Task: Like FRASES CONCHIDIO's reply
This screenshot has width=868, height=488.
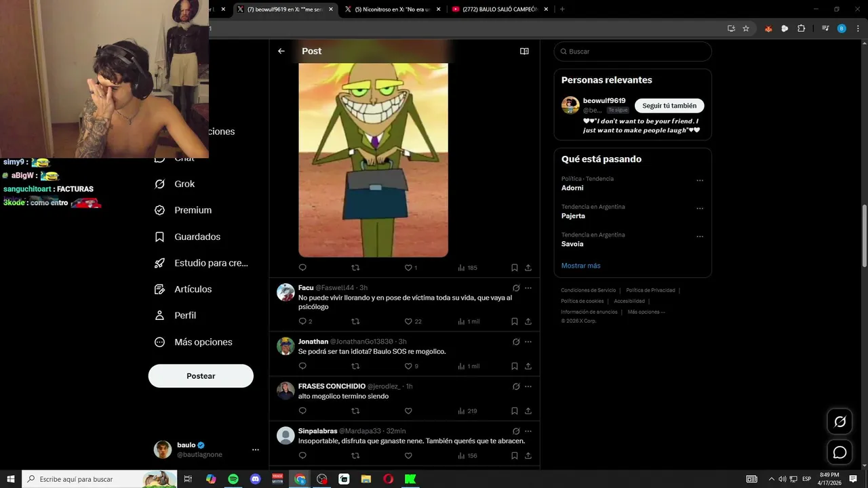Action: tap(408, 411)
